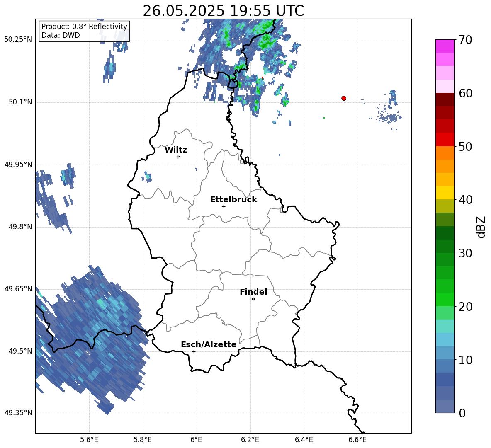The image size is (491, 448).
Task: Click the 10 dBZ colorbar tick label
Action: point(465,360)
